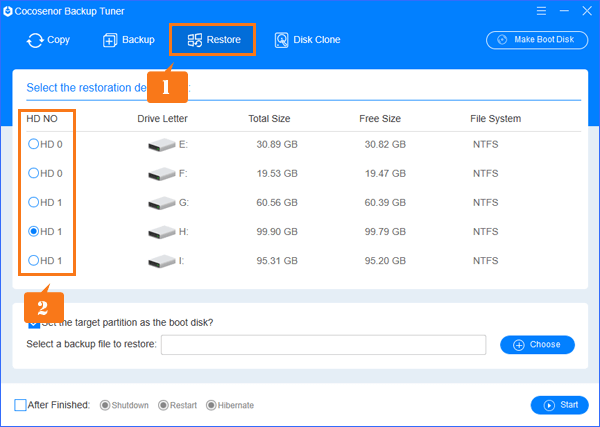Screen dimensions: 600x427
Task: Click the plus icon inside Choose button
Action: tap(519, 345)
